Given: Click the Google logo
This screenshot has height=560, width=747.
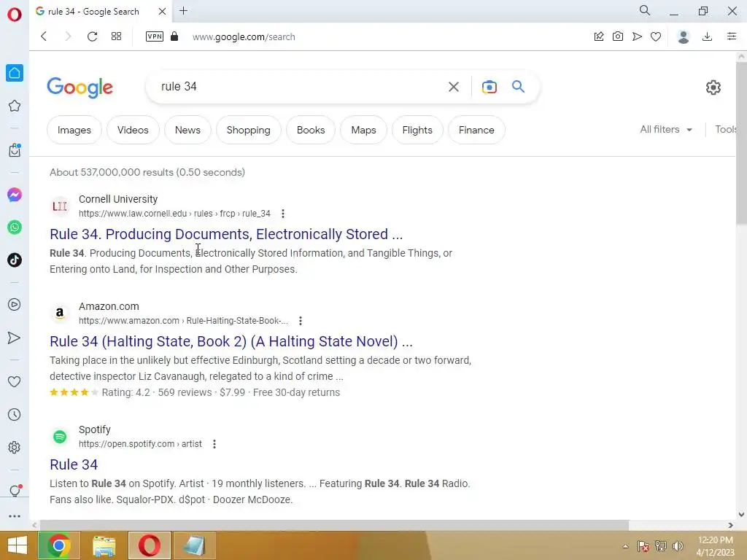Looking at the screenshot, I should pos(80,87).
